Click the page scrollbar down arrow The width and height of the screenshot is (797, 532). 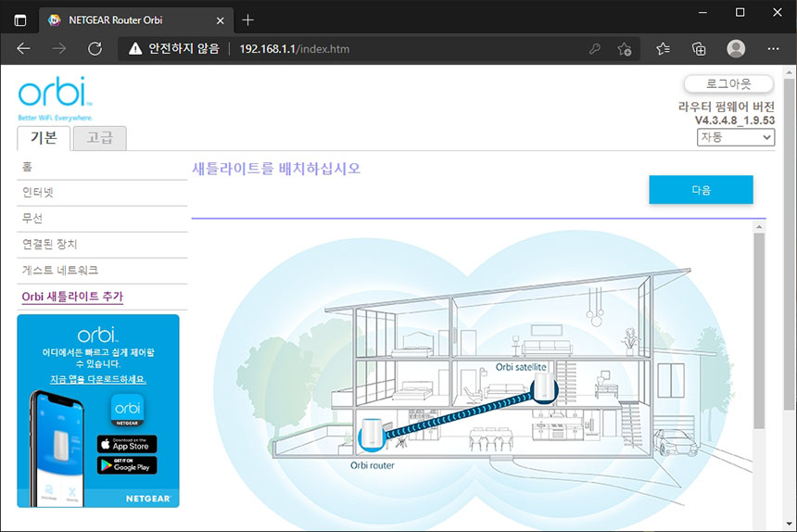point(789,523)
